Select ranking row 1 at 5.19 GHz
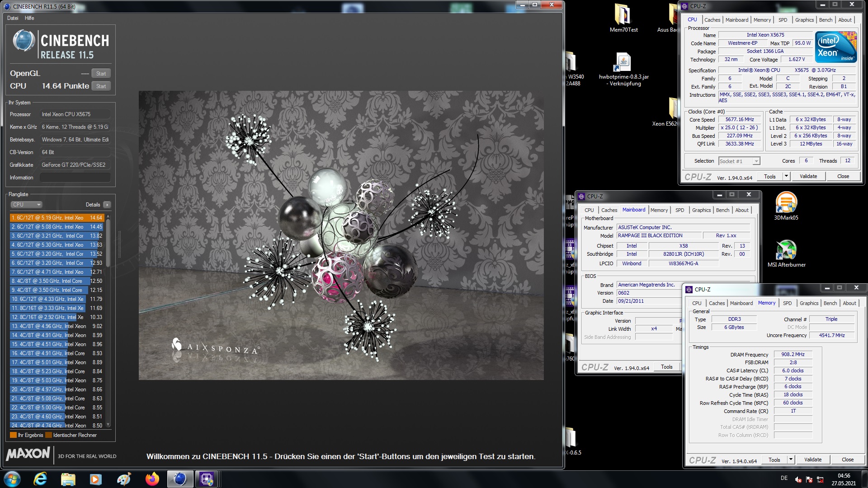Screen dimensions: 868x488 (x=57, y=218)
